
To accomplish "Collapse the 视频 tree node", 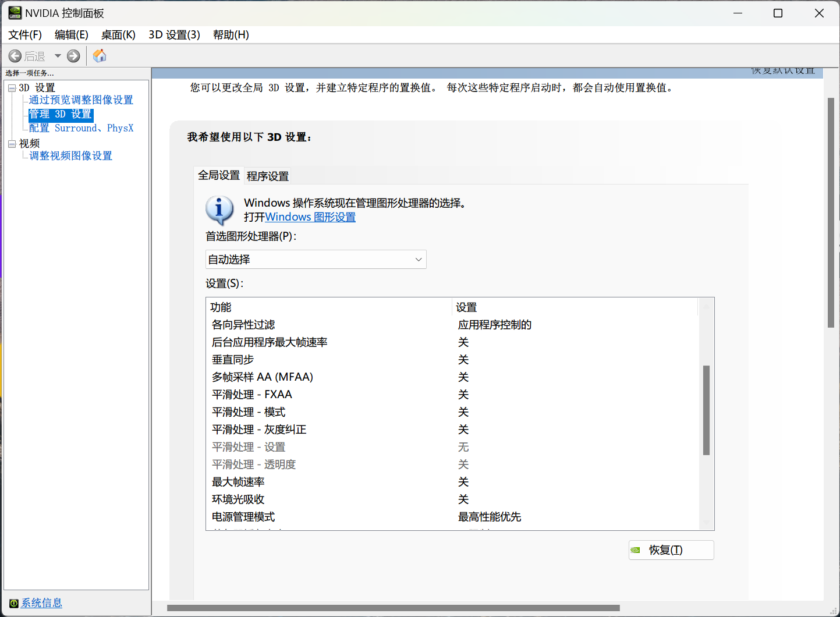I will tap(12, 144).
